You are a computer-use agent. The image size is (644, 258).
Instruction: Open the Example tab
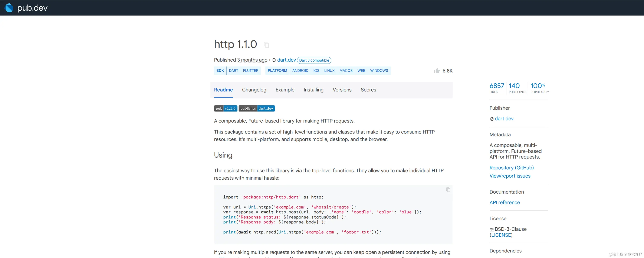coord(285,90)
